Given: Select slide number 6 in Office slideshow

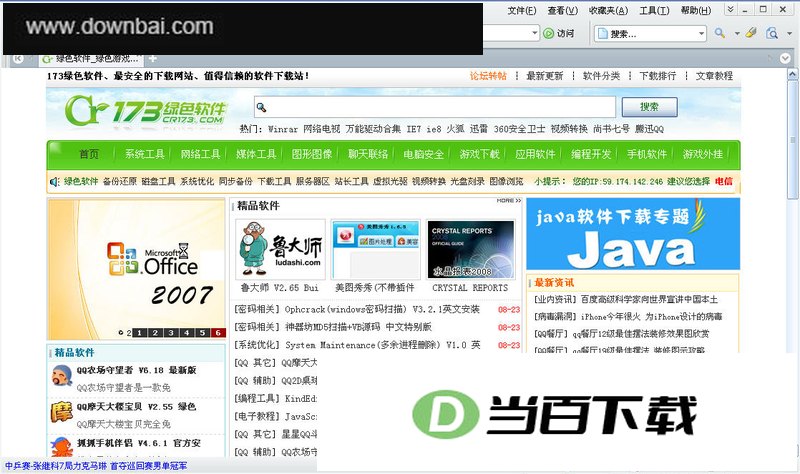Looking at the screenshot, I should (218, 333).
